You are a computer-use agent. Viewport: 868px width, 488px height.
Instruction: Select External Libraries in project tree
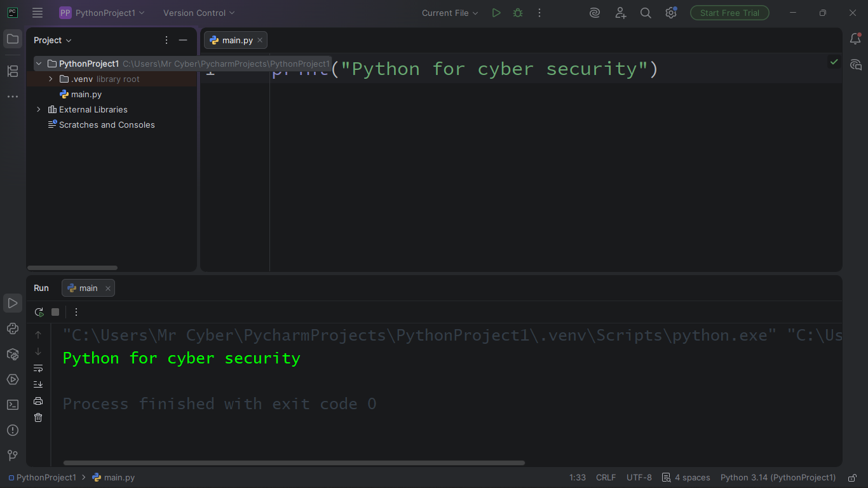(x=88, y=109)
